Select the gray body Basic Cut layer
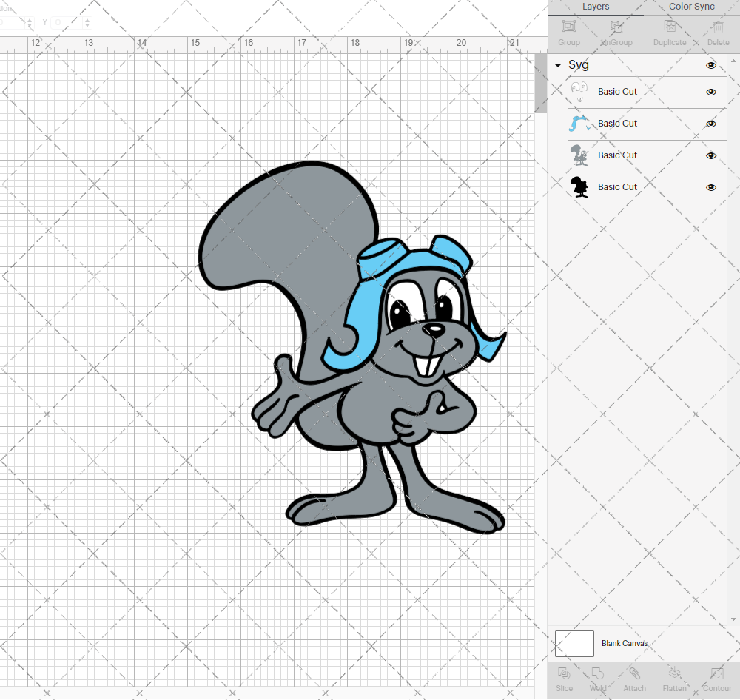740x700 pixels. click(617, 155)
